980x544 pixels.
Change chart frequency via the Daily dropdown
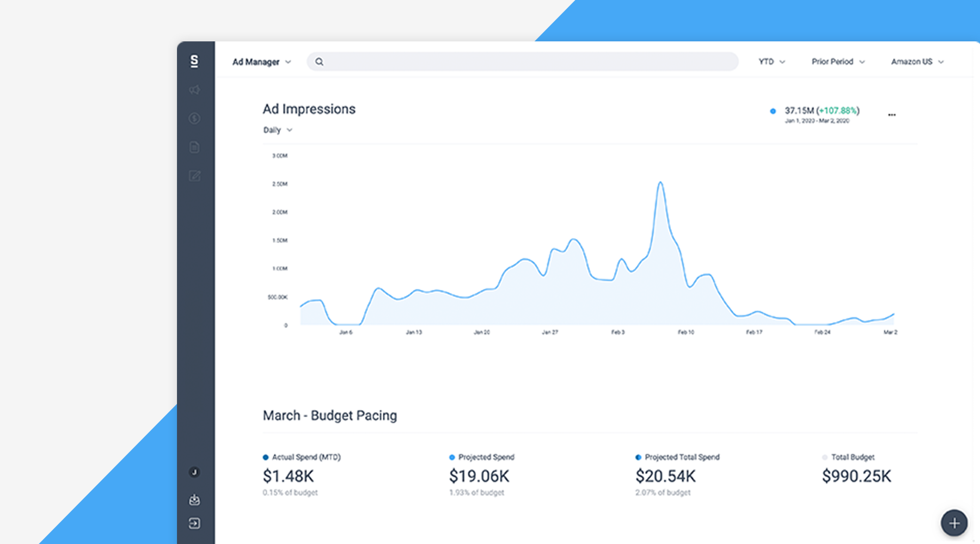278,130
